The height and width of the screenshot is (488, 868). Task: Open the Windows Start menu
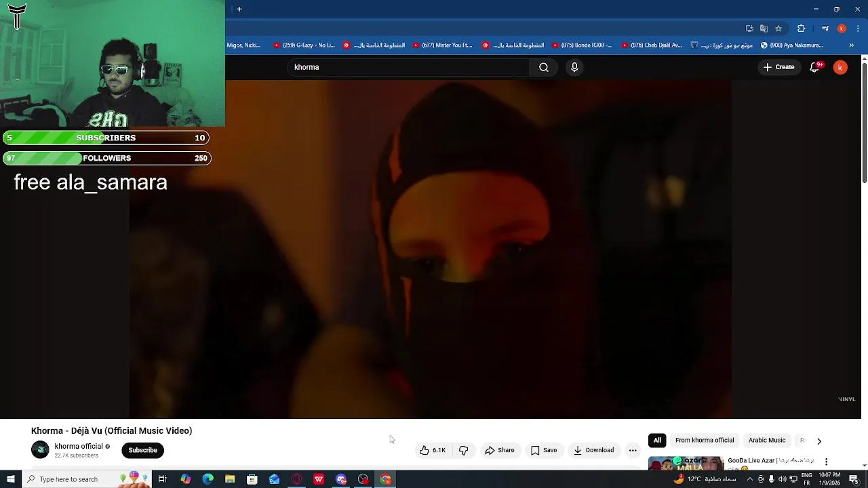pyautogui.click(x=10, y=479)
